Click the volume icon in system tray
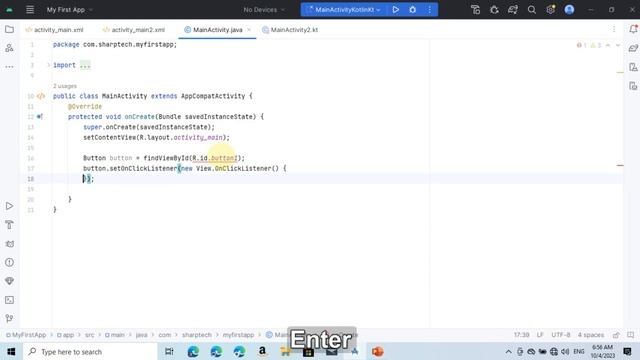 (565, 351)
